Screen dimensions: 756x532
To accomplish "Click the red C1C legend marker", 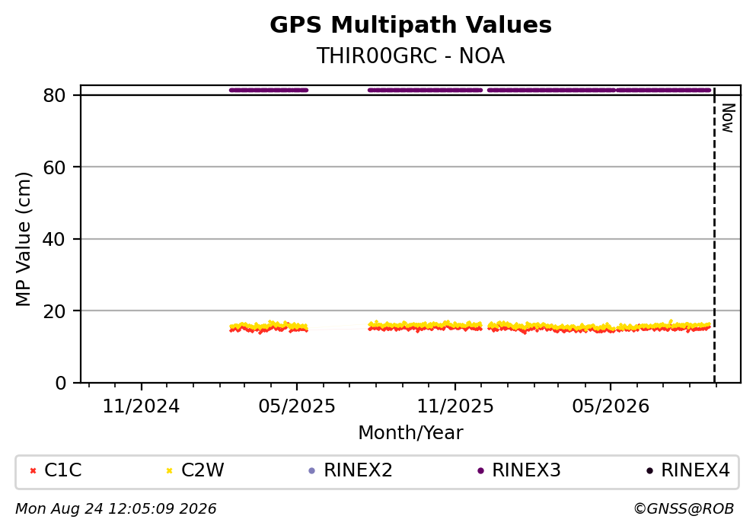I will pos(33,471).
